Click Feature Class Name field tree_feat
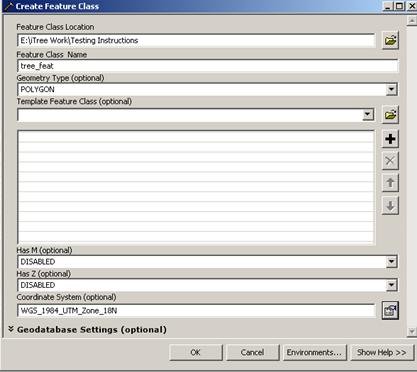The height and width of the screenshot is (372, 417). [x=207, y=66]
